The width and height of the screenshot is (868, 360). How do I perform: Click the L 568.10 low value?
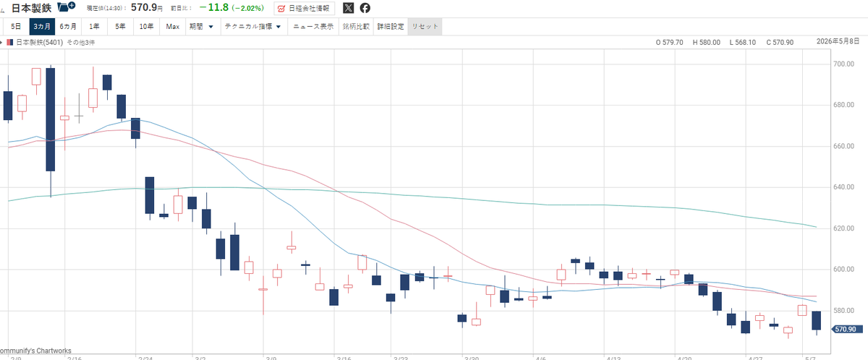741,43
